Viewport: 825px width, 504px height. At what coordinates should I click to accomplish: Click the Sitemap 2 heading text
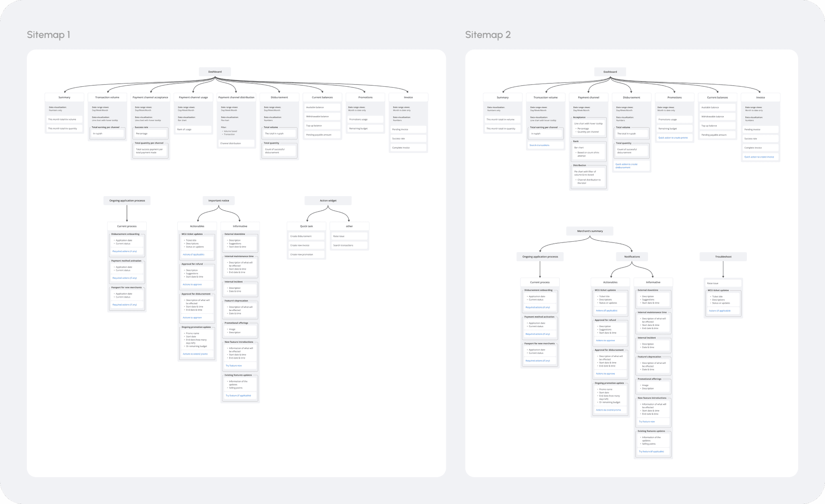pos(487,35)
